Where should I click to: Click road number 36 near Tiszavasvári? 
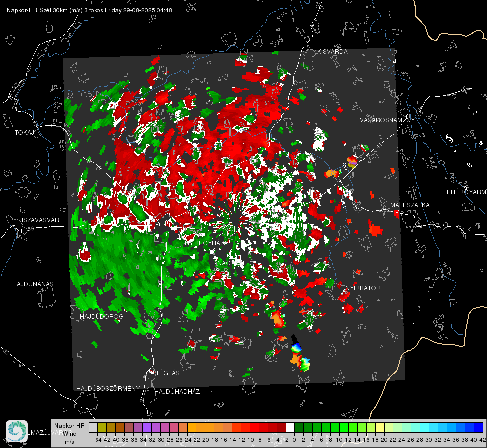click(31, 229)
